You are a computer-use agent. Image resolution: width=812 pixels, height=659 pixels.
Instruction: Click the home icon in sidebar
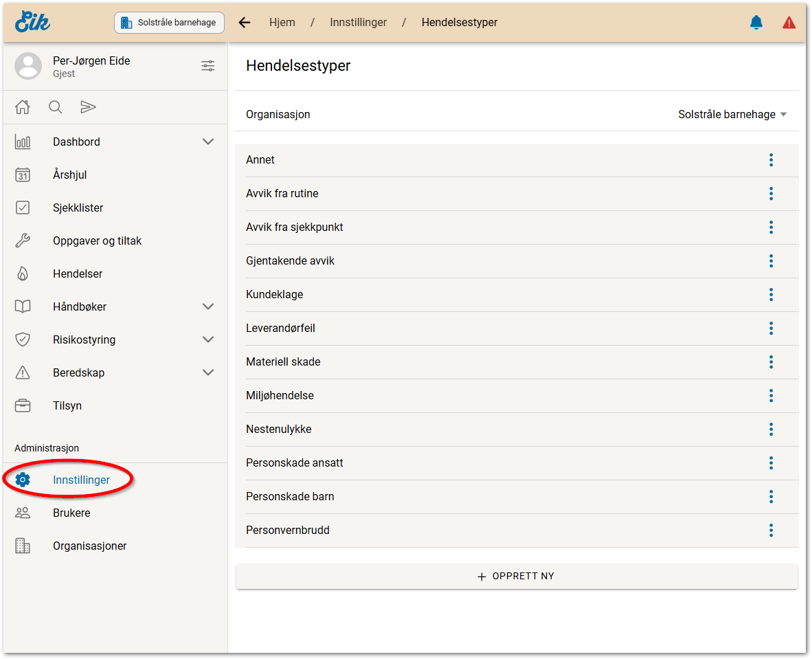(23, 107)
